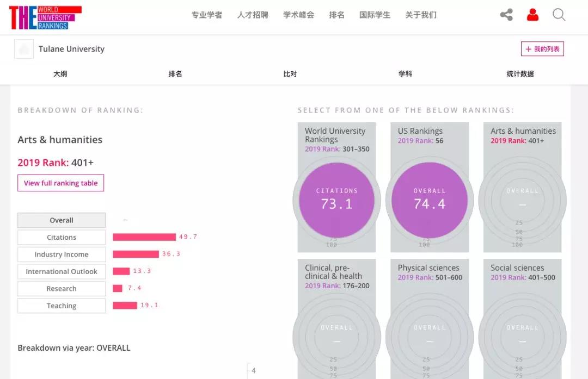588x379 pixels.
Task: Click the share icon in header
Action: coord(506,15)
